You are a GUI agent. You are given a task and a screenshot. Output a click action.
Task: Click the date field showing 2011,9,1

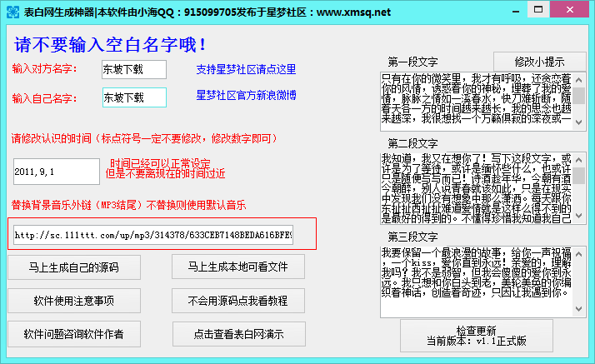[57, 172]
